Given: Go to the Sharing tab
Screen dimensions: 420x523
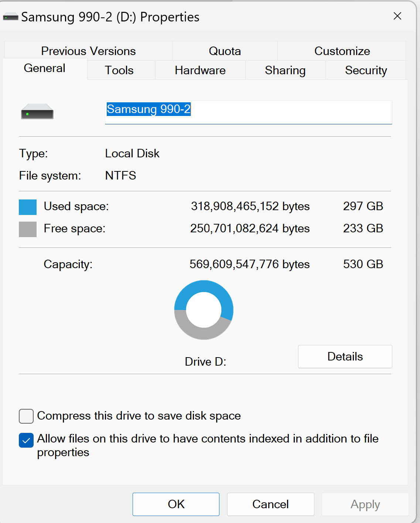Looking at the screenshot, I should coord(285,70).
